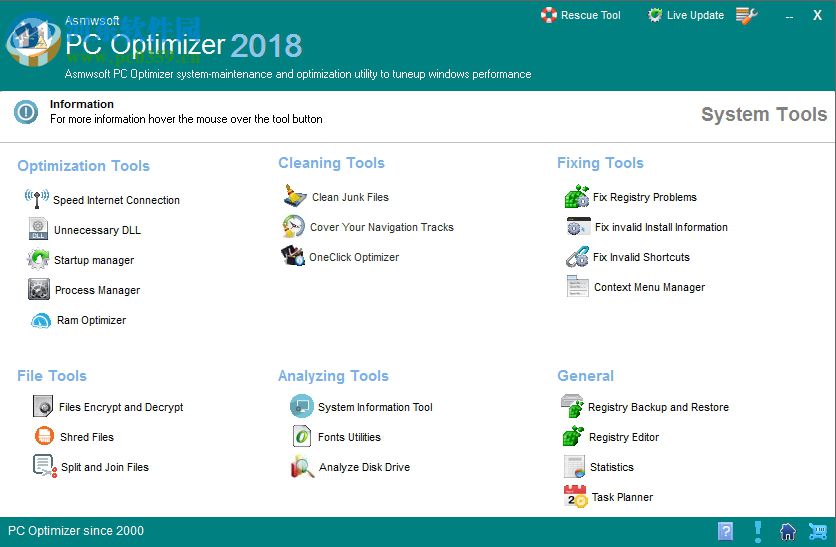Click the Statistics document icon
The image size is (836, 547).
click(x=575, y=466)
